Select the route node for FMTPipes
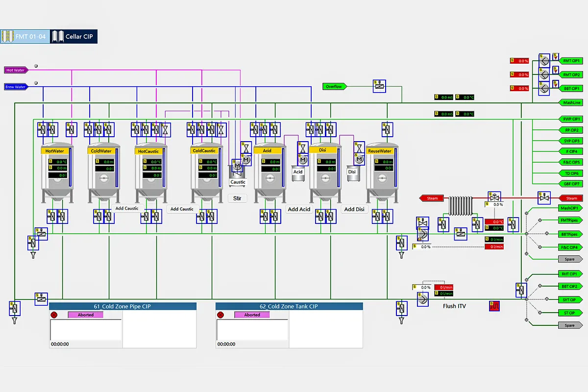 coord(540,220)
